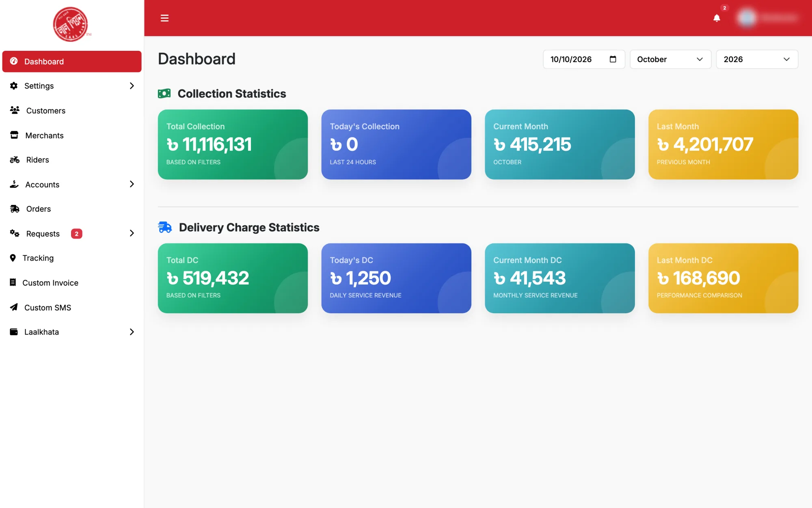The height and width of the screenshot is (508, 812).
Task: Click the Laalkhata wallet icon
Action: (x=14, y=332)
